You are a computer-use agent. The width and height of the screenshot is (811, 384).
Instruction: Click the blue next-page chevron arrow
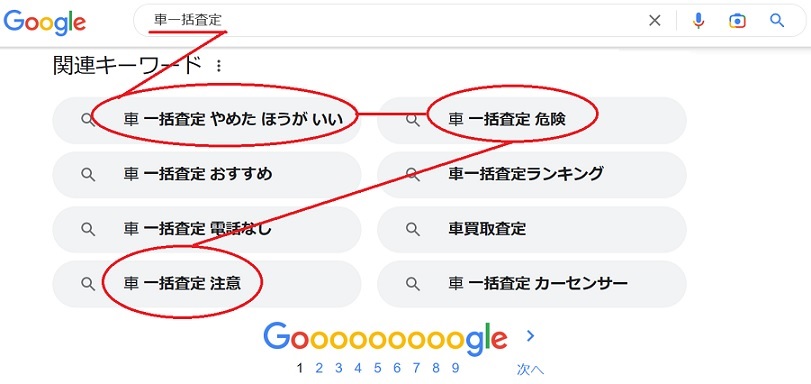[530, 336]
